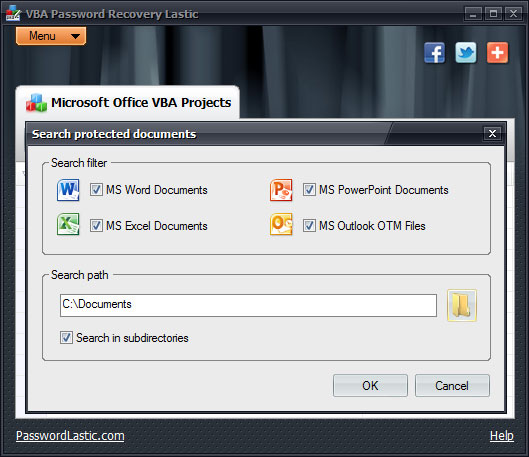
Task: Uncheck MS Word Documents filter
Action: (x=96, y=190)
